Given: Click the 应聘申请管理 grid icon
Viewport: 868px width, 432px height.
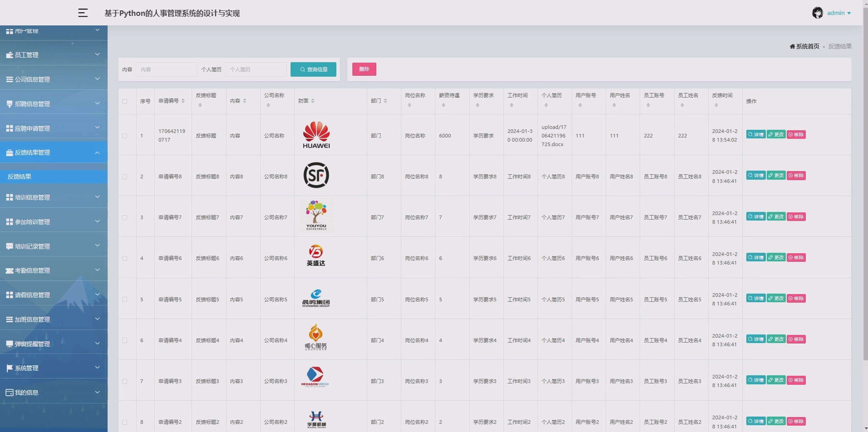Looking at the screenshot, I should tap(9, 128).
